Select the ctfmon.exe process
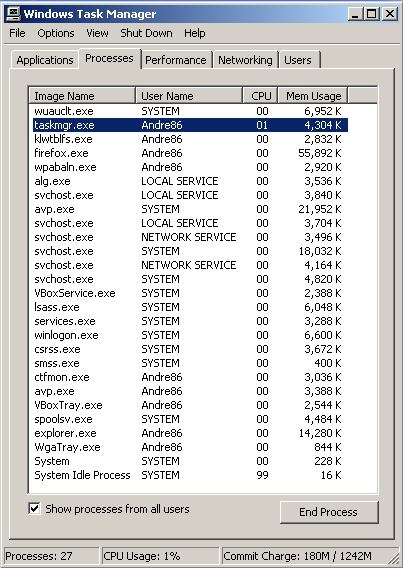 [190, 377]
